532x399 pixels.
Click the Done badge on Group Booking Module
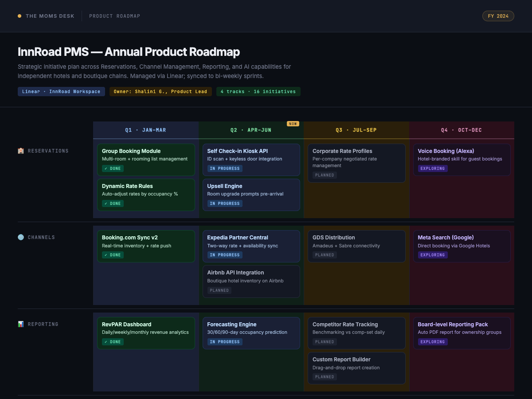point(113,168)
